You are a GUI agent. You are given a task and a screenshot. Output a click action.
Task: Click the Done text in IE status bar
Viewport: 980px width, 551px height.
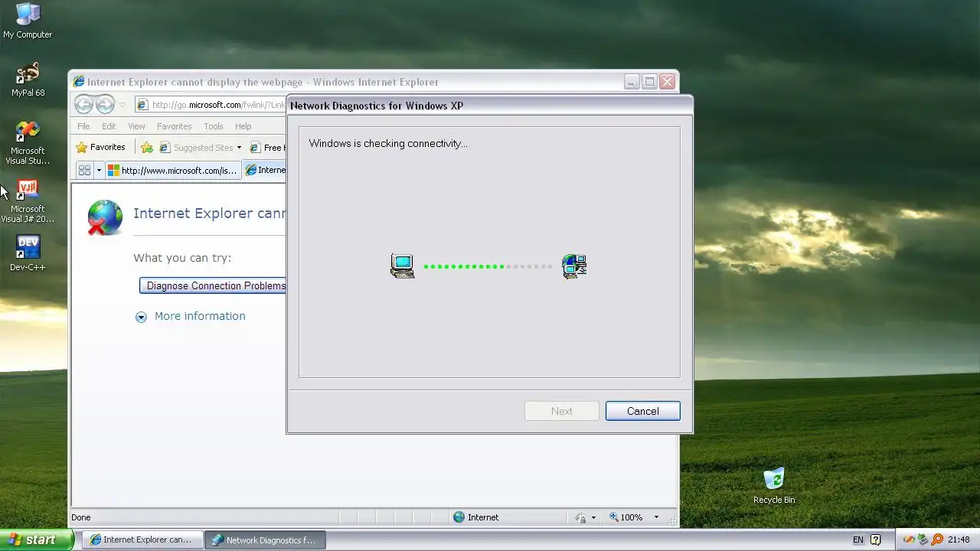pos(81,517)
